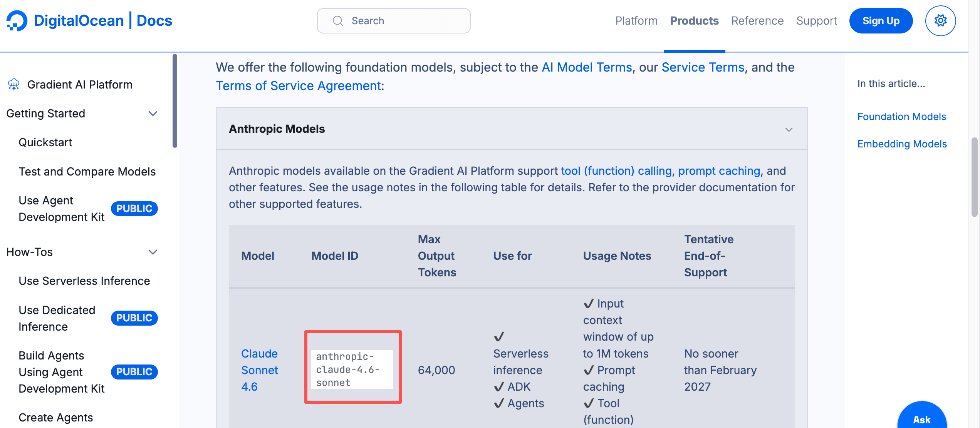Collapse the How-Tos section

153,252
